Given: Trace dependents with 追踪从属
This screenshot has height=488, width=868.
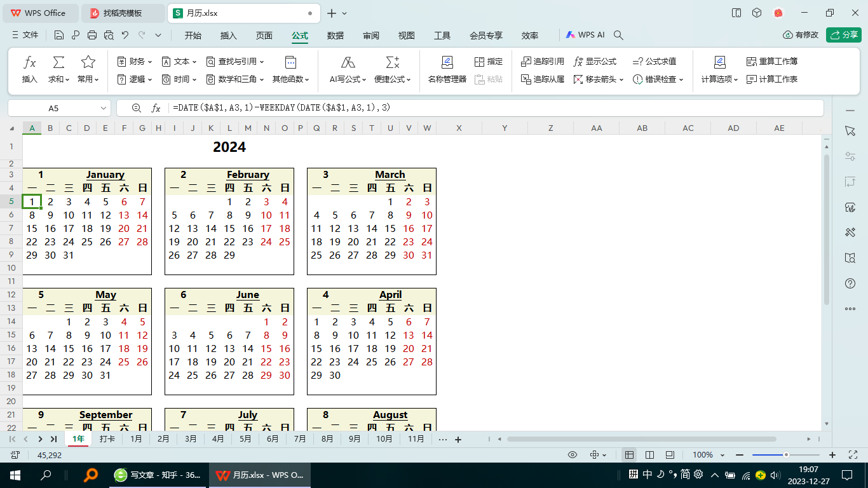Looking at the screenshot, I should point(543,79).
